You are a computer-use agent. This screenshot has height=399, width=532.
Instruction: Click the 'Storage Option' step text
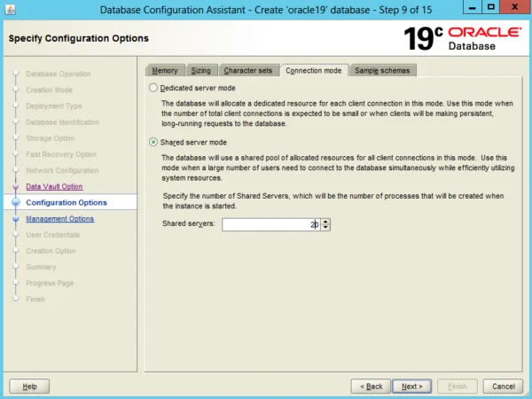click(x=51, y=138)
